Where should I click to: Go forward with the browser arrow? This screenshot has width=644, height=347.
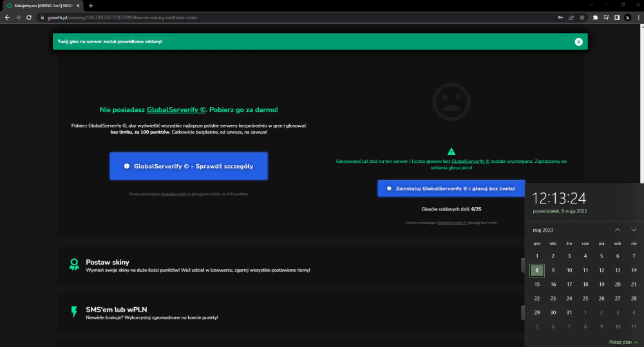[x=17, y=17]
